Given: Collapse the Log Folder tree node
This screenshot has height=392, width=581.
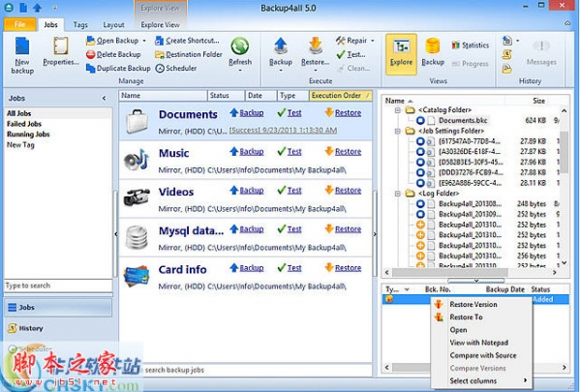Looking at the screenshot, I should [x=397, y=194].
